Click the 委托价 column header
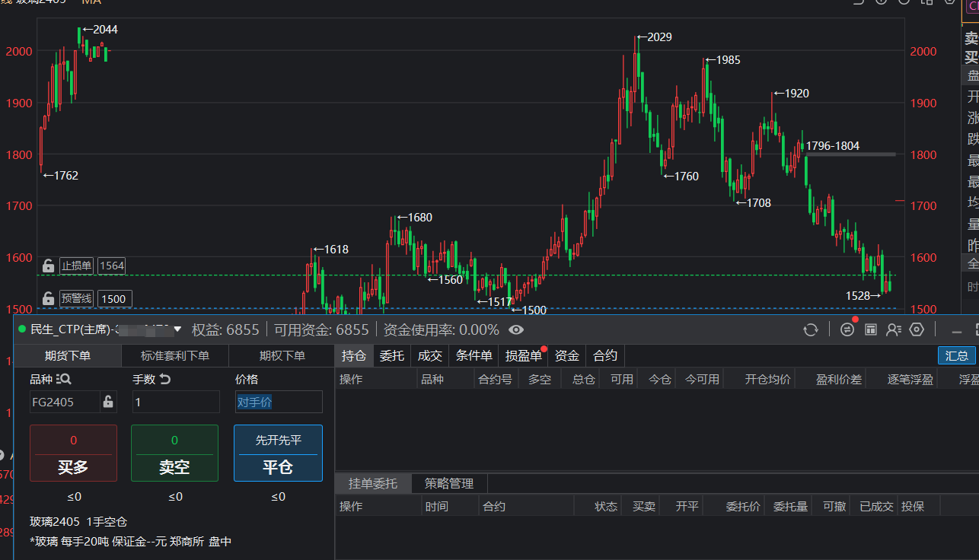The height and width of the screenshot is (560, 979). coord(743,506)
